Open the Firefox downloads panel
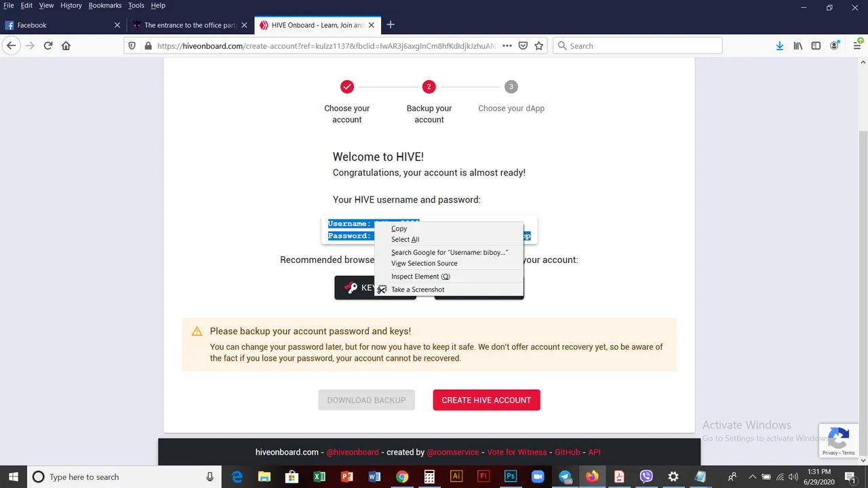 pyautogui.click(x=780, y=45)
